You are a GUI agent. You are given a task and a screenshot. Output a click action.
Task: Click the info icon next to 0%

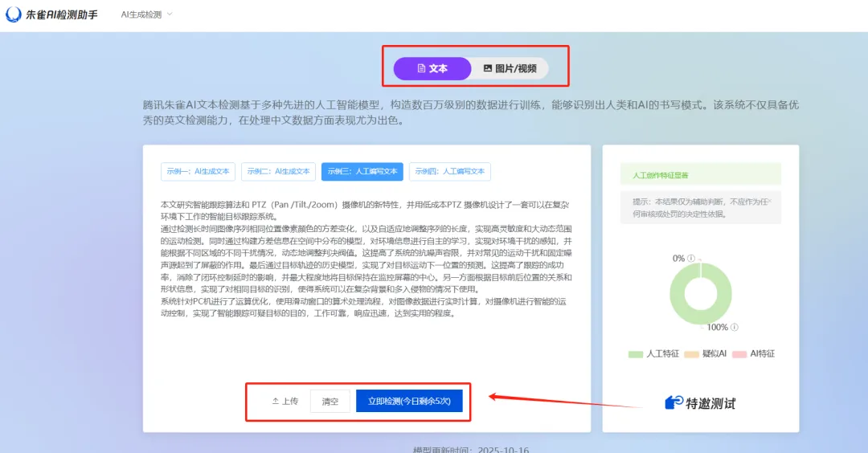coord(691,259)
